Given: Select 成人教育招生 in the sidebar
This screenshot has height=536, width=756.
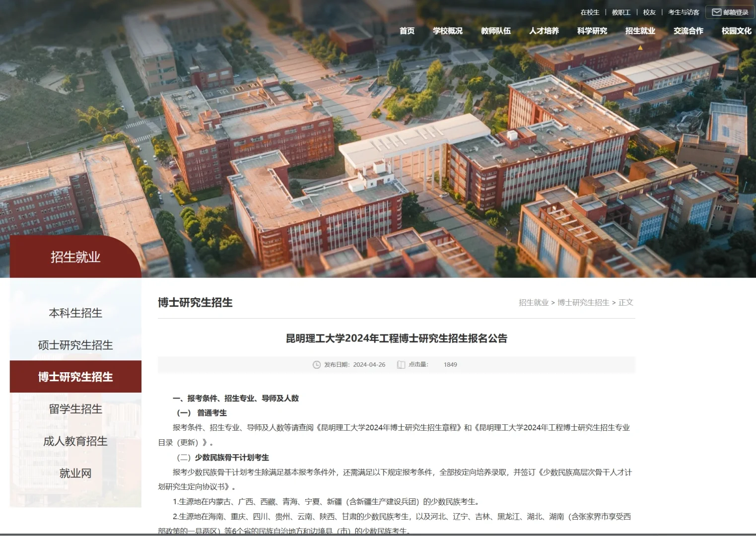Looking at the screenshot, I should [x=75, y=441].
